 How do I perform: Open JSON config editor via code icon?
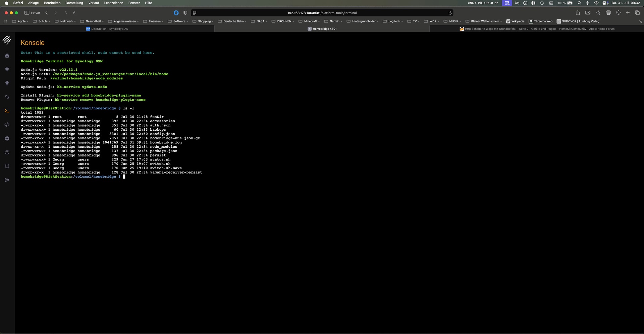click(7, 125)
